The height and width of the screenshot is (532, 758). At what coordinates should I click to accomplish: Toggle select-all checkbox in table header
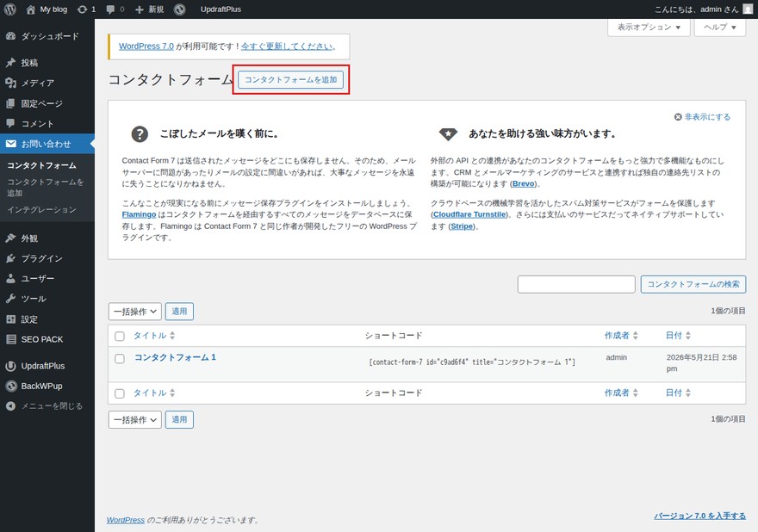[120, 336]
